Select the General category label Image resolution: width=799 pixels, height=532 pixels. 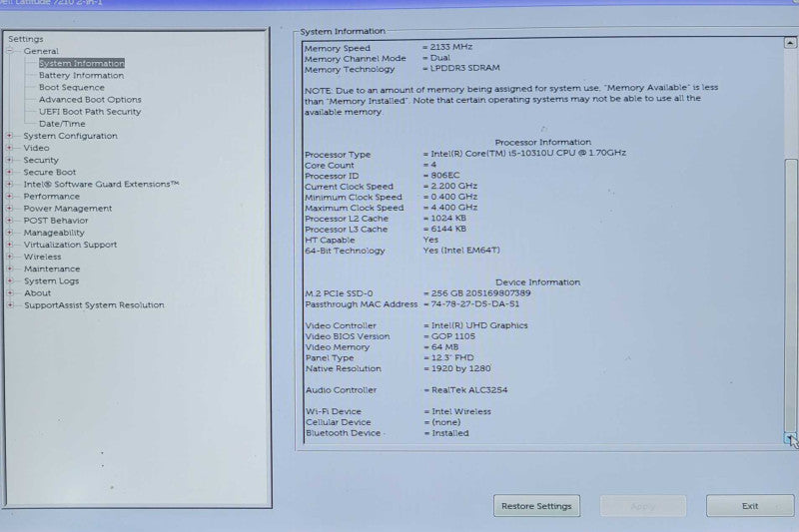pos(41,51)
